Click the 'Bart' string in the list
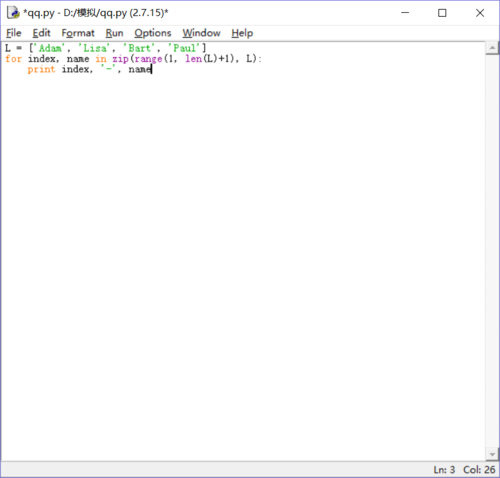Image resolution: width=500 pixels, height=478 pixels. [x=140, y=48]
